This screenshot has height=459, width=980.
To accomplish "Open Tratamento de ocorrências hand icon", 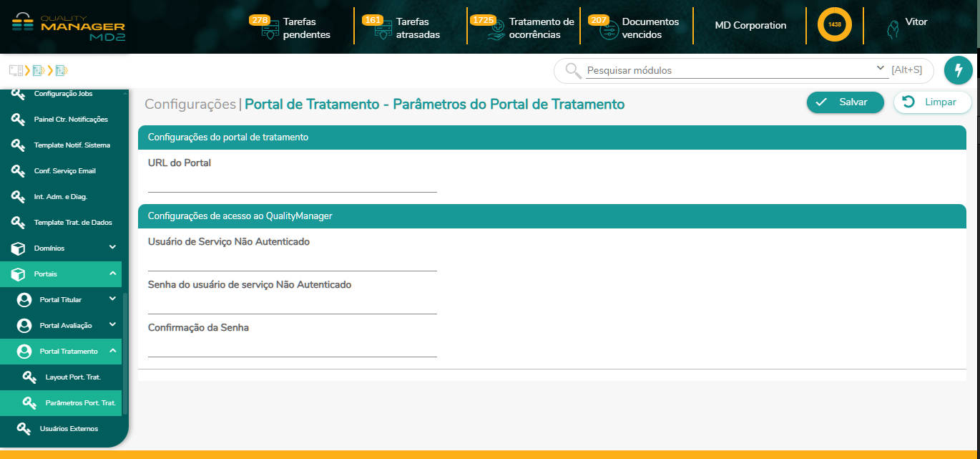I will [x=496, y=31].
